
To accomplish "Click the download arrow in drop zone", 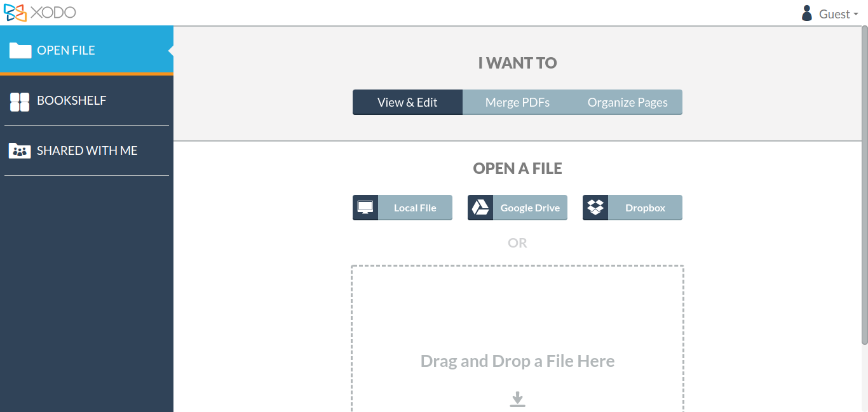I will (517, 399).
